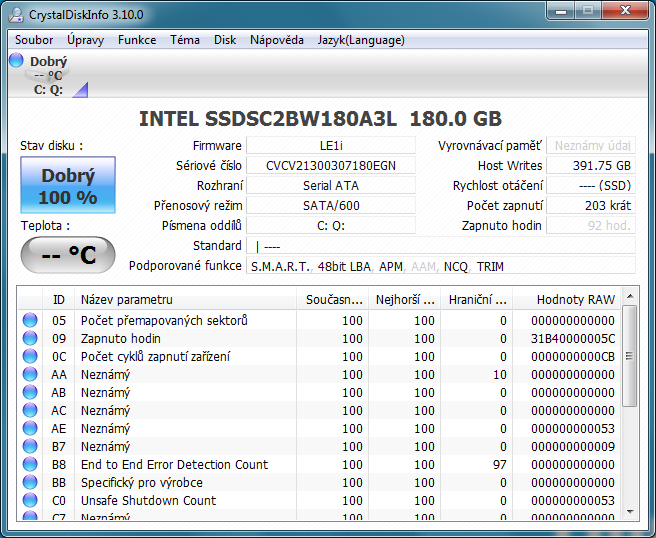Sort by the Hodnoty RAW column header
656x538 pixels.
575,299
